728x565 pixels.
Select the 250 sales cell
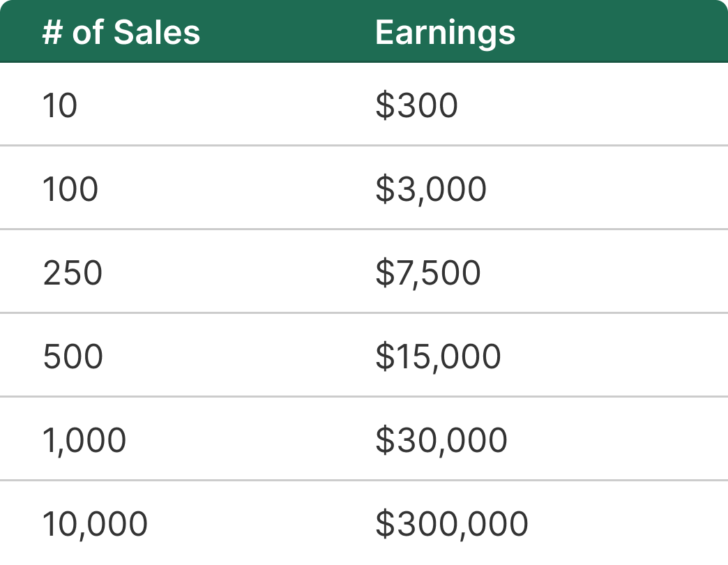pyautogui.click(x=73, y=273)
